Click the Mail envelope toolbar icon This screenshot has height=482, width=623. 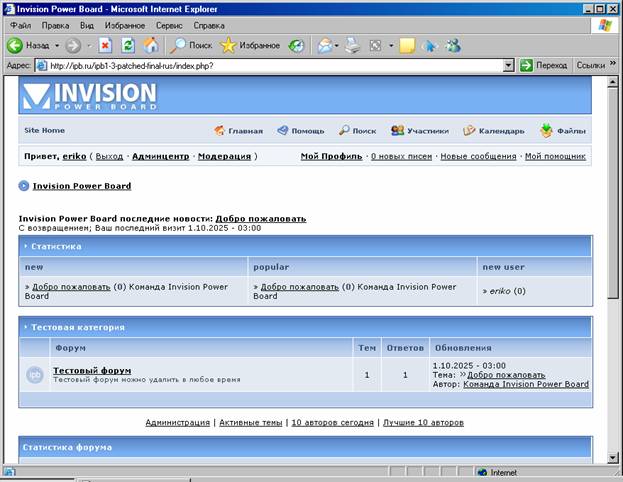coord(325,45)
